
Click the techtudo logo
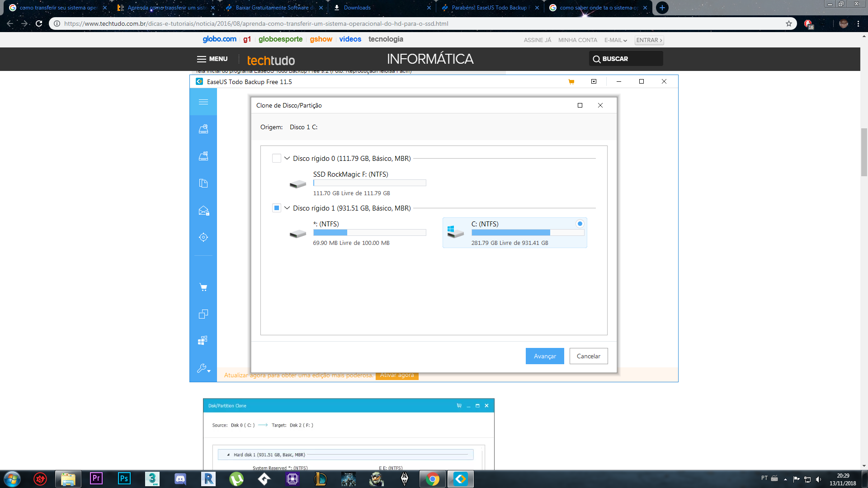(x=271, y=60)
